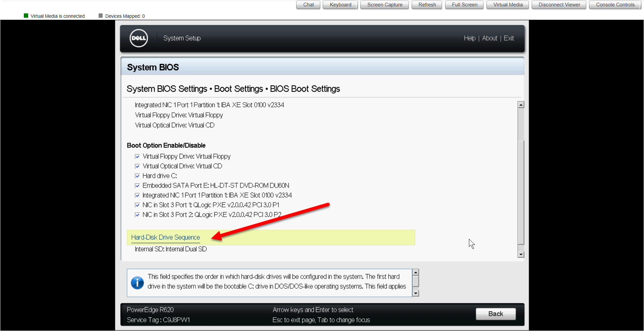Toggle the Virtual Floppy Drive boot option checkbox
Image resolution: width=644 pixels, height=331 pixels.
[137, 156]
